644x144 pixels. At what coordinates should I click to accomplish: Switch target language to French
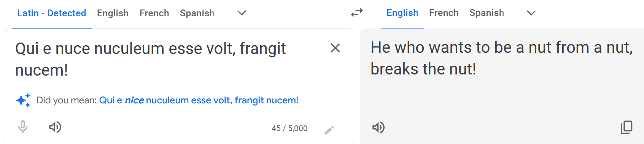pyautogui.click(x=444, y=13)
